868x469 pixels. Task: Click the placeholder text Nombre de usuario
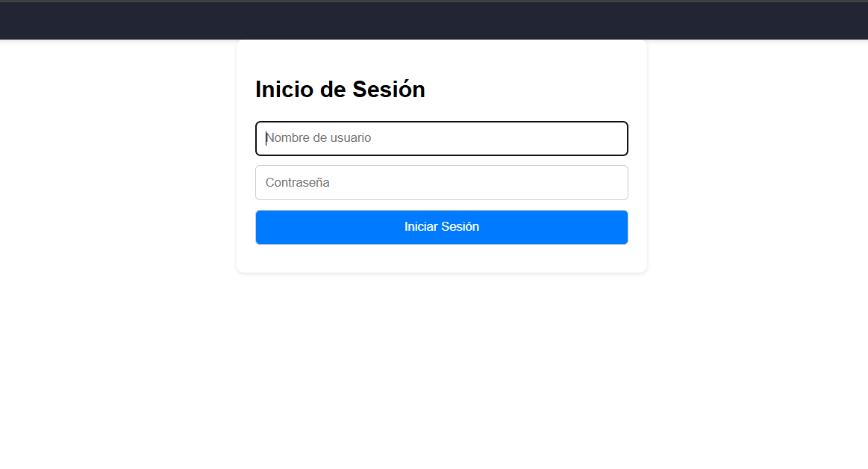pos(318,138)
